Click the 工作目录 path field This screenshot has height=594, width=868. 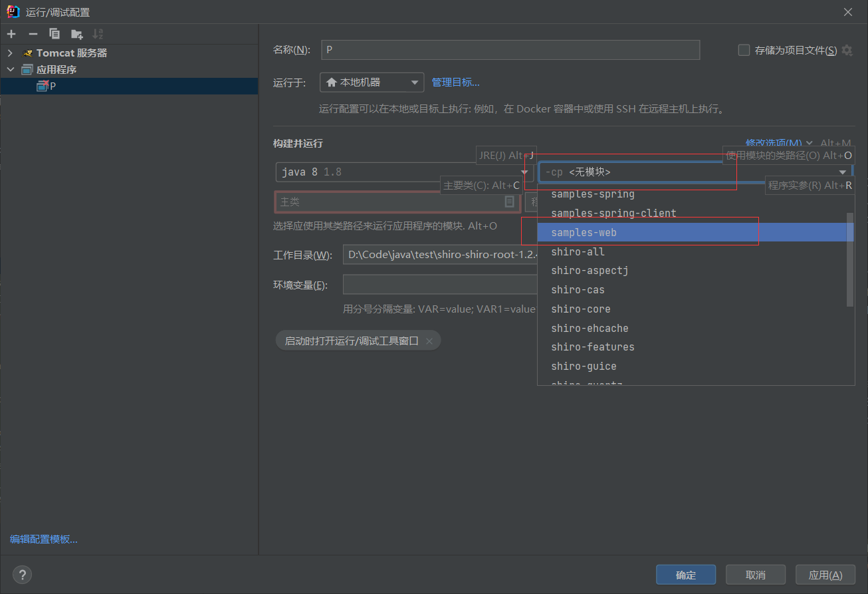tap(440, 255)
